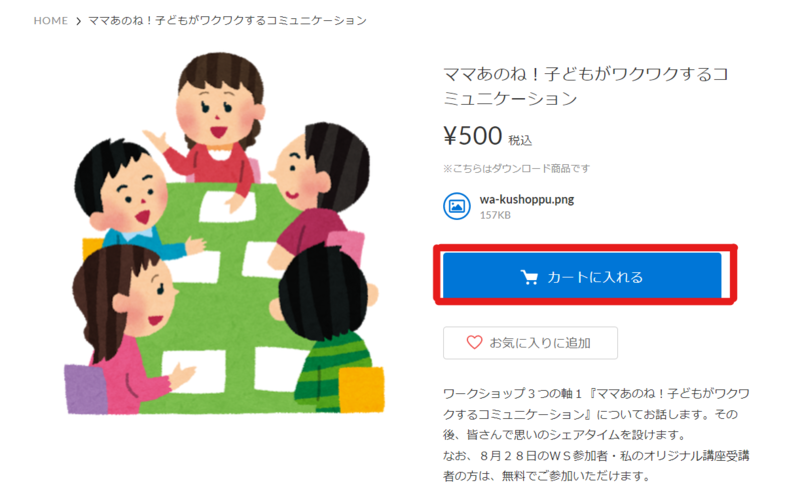
Task: Click the product title heading
Action: point(586,86)
